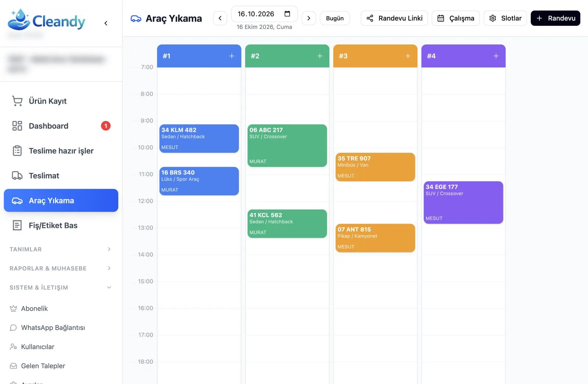
Task: Click the Bugün button
Action: (335, 18)
